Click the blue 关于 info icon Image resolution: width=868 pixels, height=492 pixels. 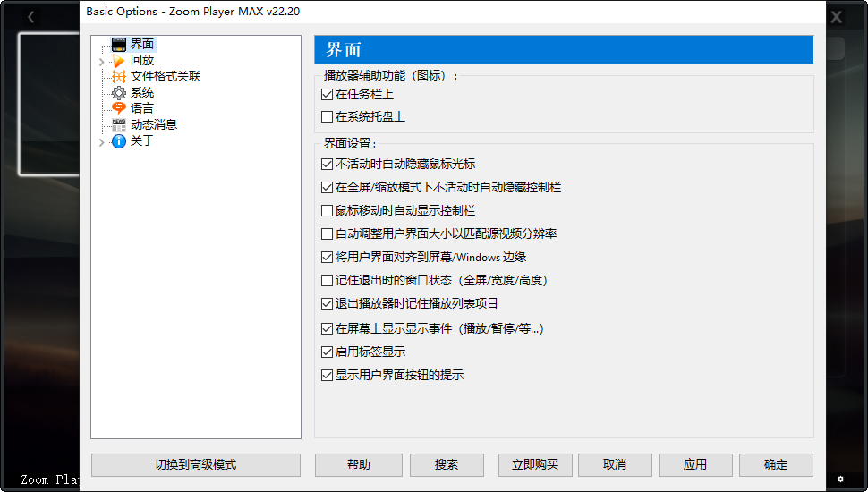click(119, 141)
